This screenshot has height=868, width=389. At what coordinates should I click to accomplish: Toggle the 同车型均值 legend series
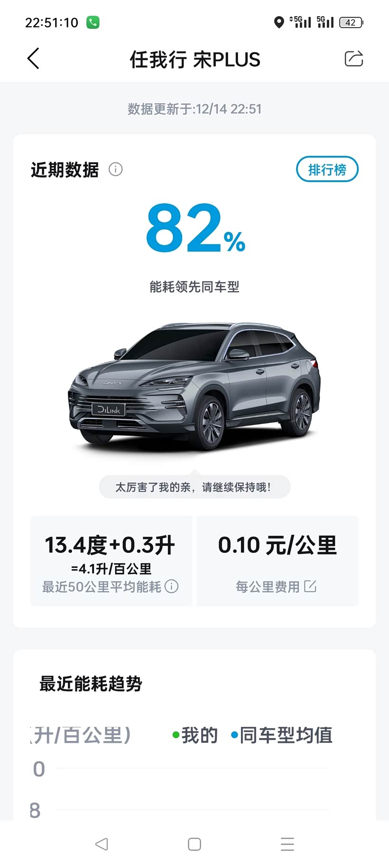[x=282, y=735]
